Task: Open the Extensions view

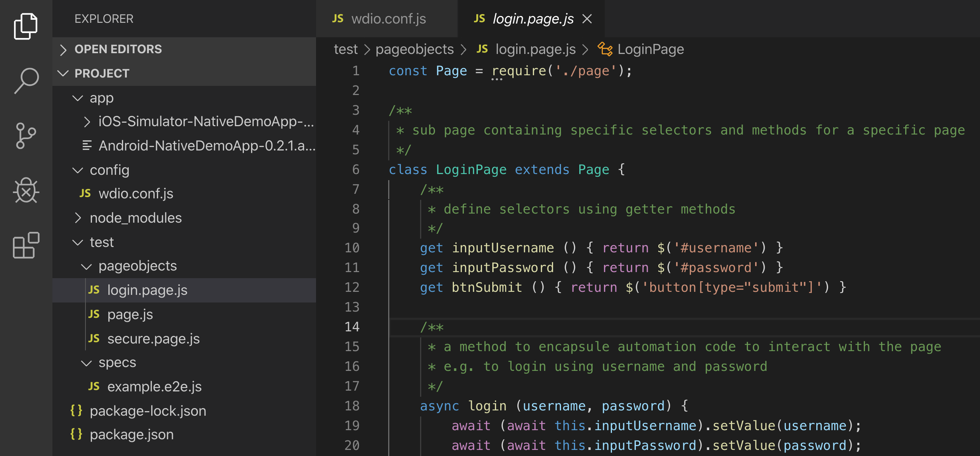Action: 25,245
